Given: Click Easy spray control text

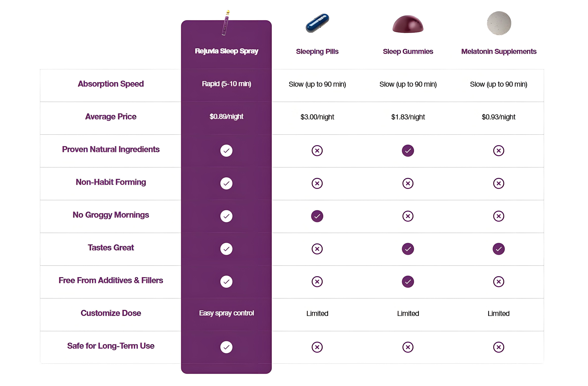Looking at the screenshot, I should 226,313.
